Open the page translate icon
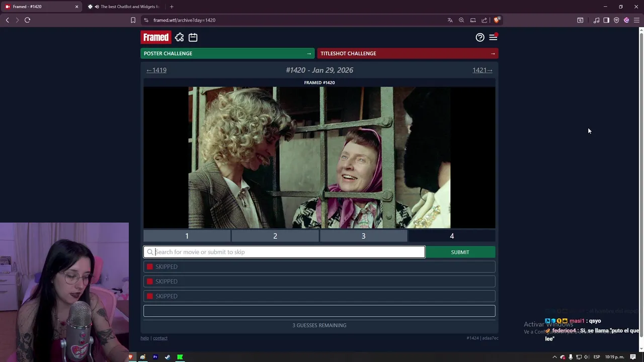 coord(450,20)
